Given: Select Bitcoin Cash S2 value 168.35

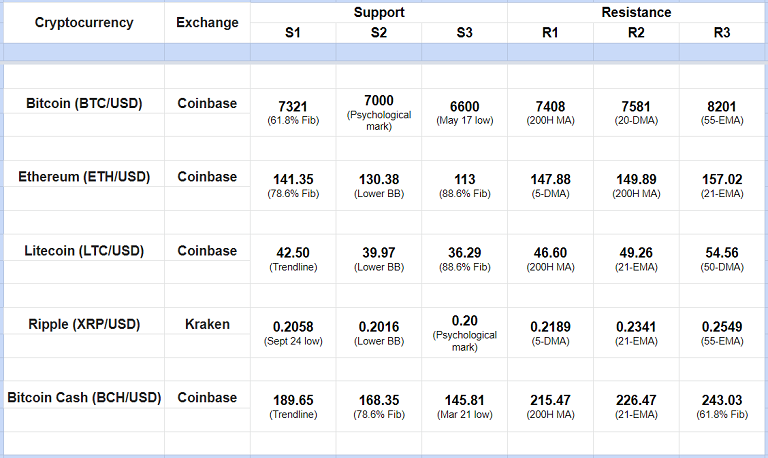Looking at the screenshot, I should click(379, 400).
